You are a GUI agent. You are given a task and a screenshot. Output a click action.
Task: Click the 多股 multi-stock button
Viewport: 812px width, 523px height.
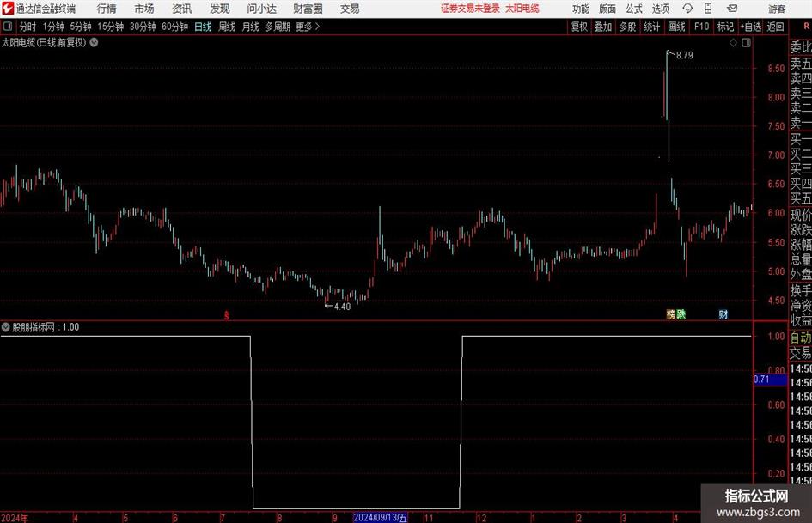click(627, 27)
